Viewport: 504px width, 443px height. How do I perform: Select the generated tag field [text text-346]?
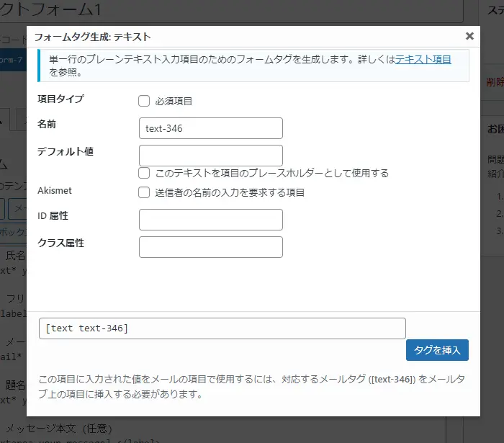[222, 328]
